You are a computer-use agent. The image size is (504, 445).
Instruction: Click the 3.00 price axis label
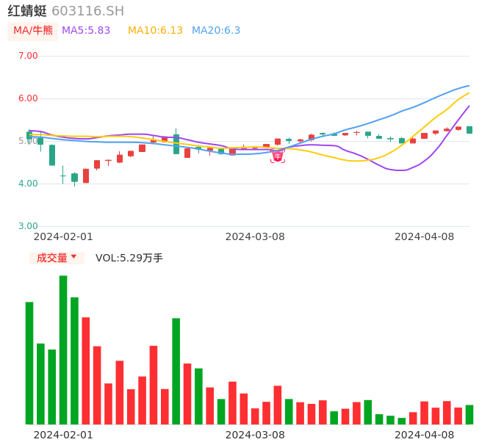[x=27, y=226]
